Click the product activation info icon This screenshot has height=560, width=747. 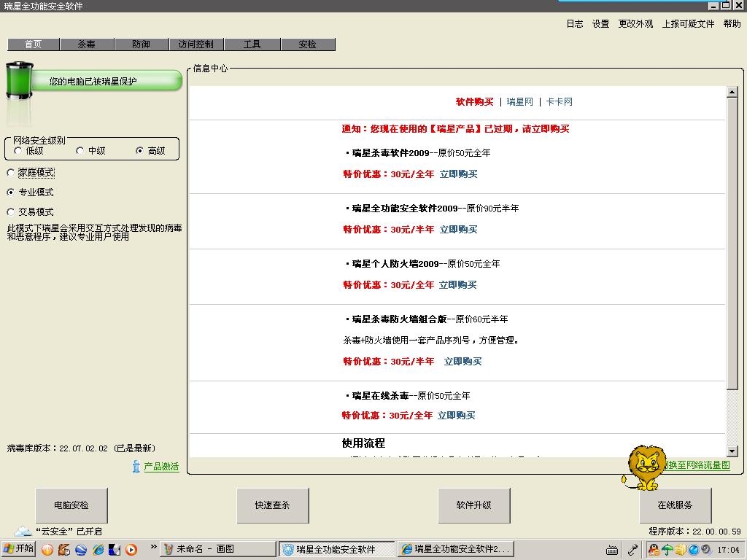(x=136, y=467)
